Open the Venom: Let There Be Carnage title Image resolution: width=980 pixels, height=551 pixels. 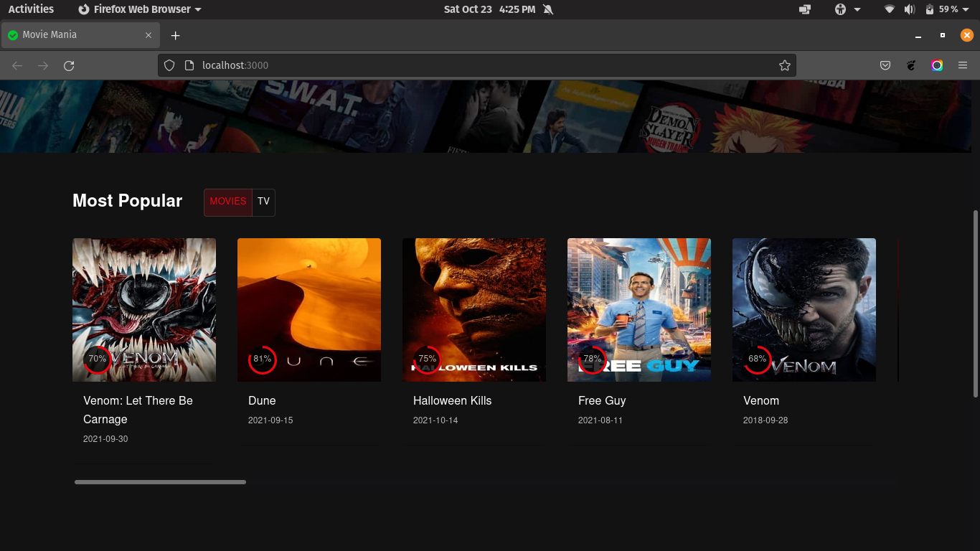[x=138, y=410]
